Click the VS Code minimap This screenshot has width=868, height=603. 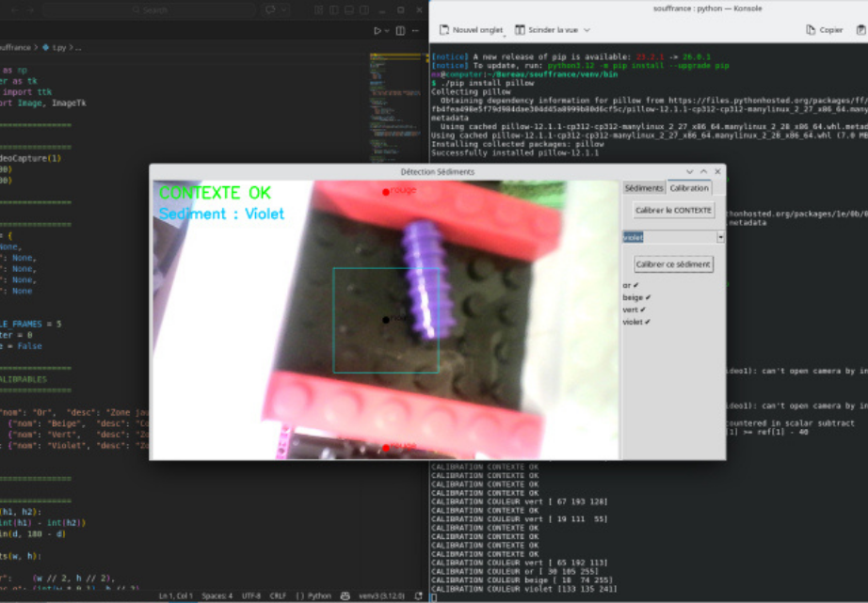pos(395,108)
